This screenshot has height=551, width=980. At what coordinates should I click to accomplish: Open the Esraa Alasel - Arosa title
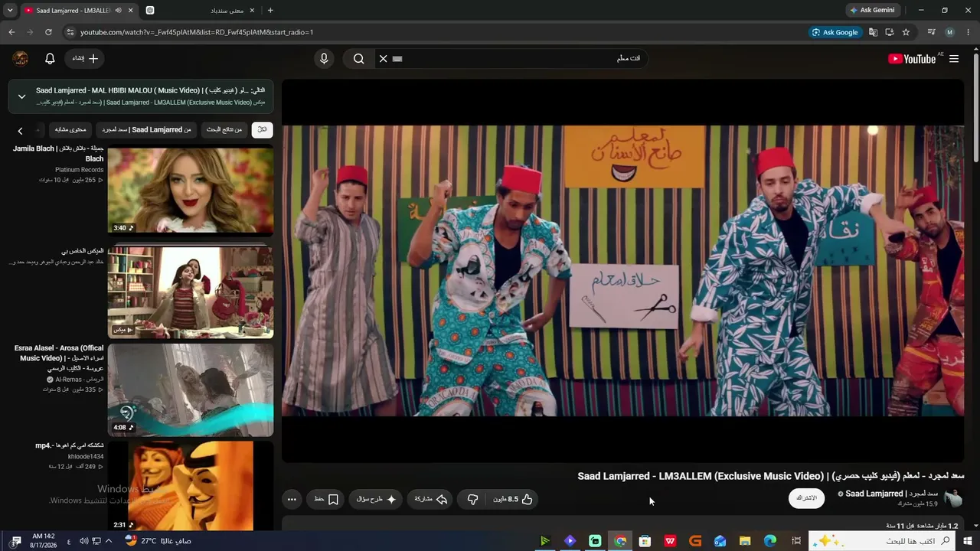(59, 358)
